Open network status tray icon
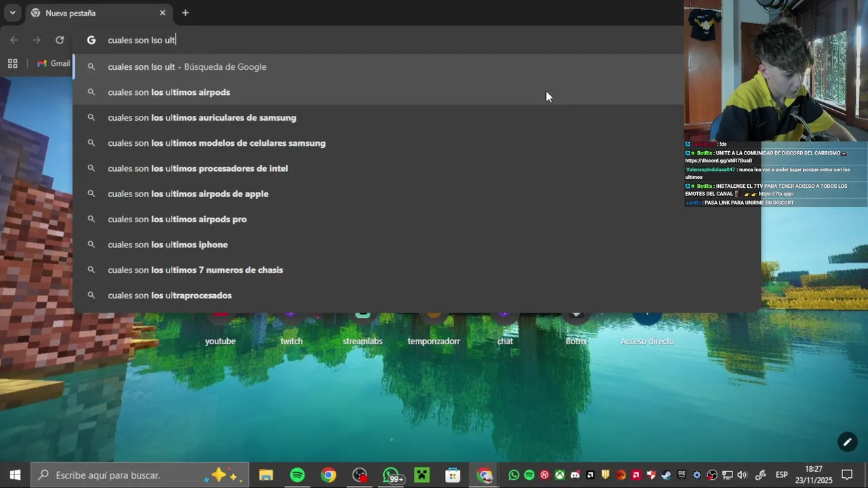 coord(727,475)
